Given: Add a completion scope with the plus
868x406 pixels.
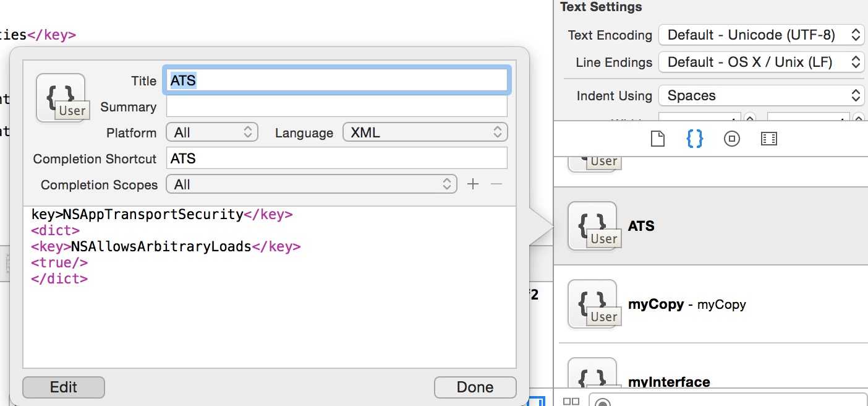Looking at the screenshot, I should [472, 184].
